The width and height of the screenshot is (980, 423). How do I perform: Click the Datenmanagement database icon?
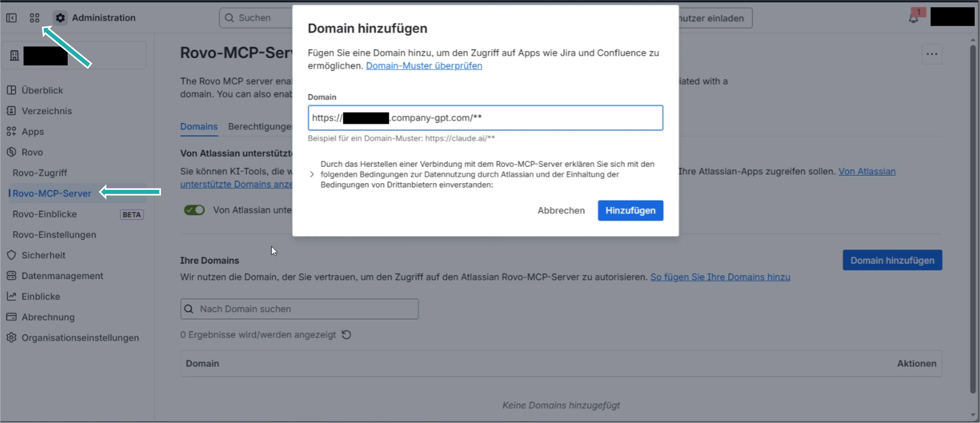click(11, 276)
